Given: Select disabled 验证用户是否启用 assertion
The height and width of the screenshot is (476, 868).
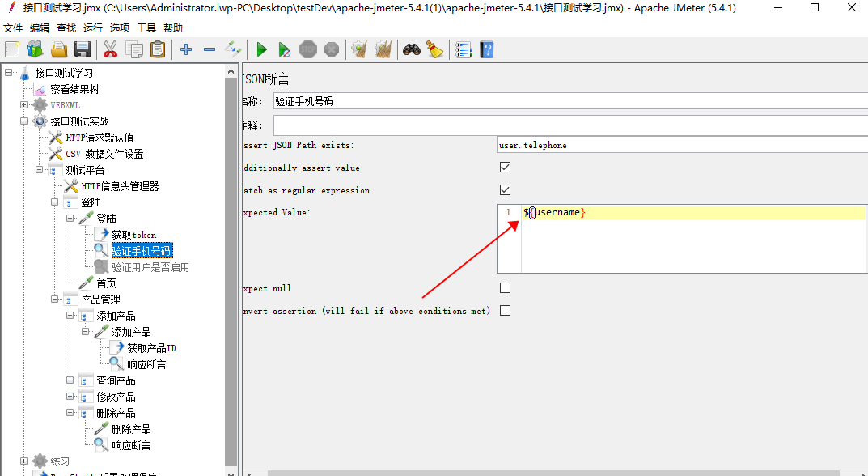Looking at the screenshot, I should [x=150, y=267].
